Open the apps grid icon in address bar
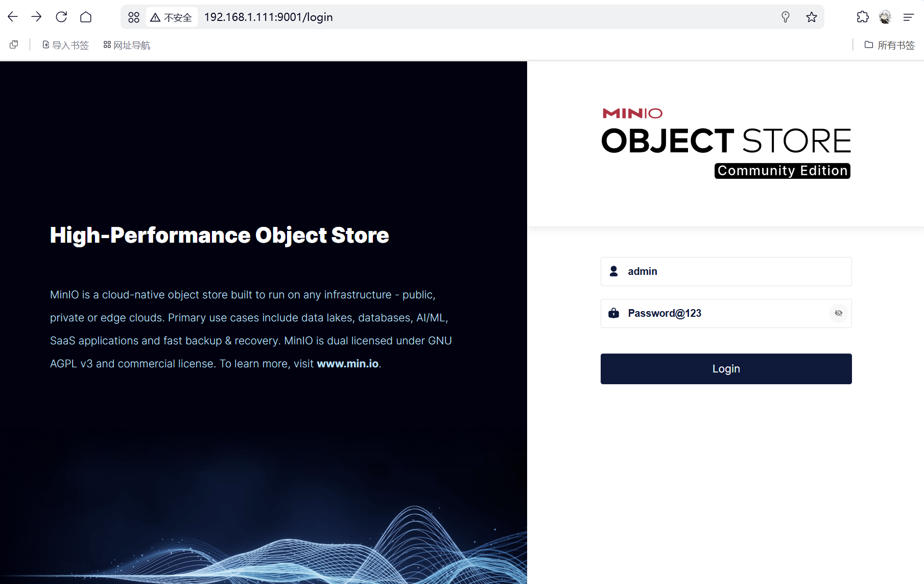The width and height of the screenshot is (924, 584). 134,17
